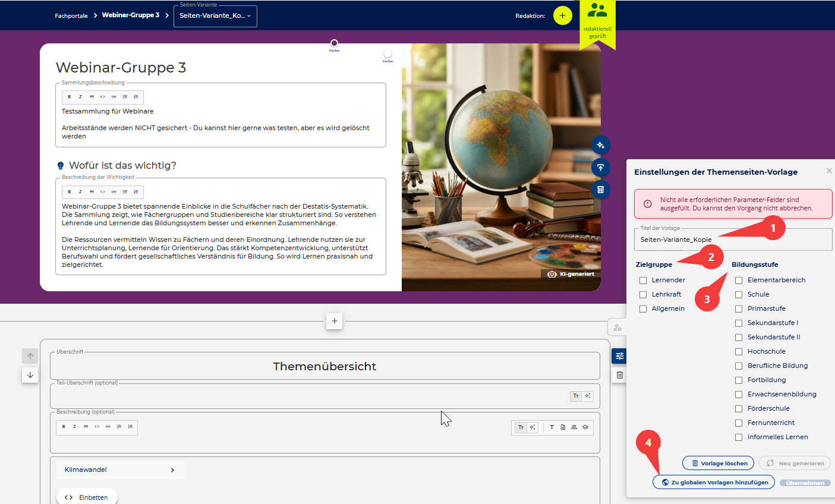
Task: Click the Themenübersicht heading field
Action: (325, 366)
